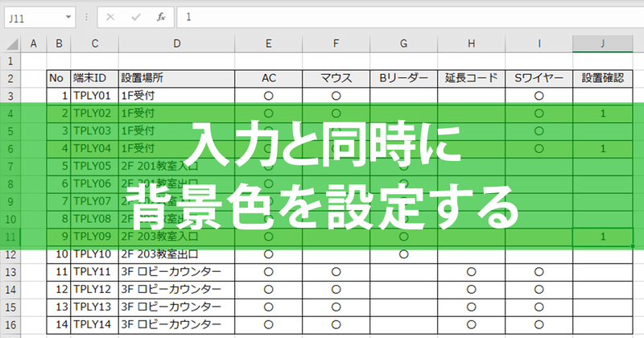Click the 延長コード circle mark in row 13

pos(472,272)
